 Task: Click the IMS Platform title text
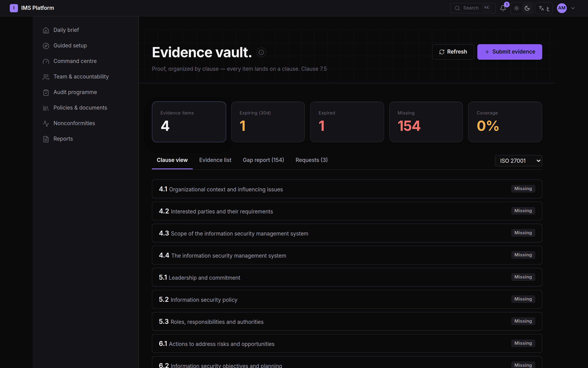[38, 8]
